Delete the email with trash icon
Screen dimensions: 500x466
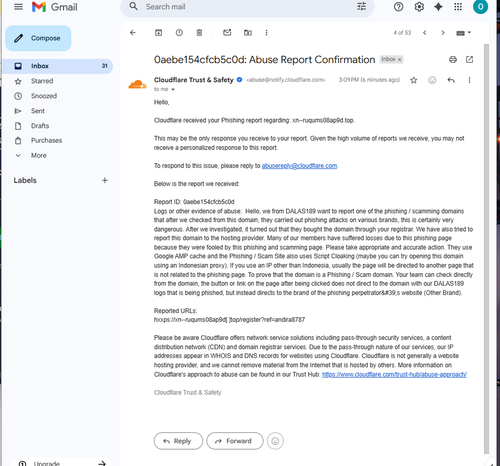[199, 33]
